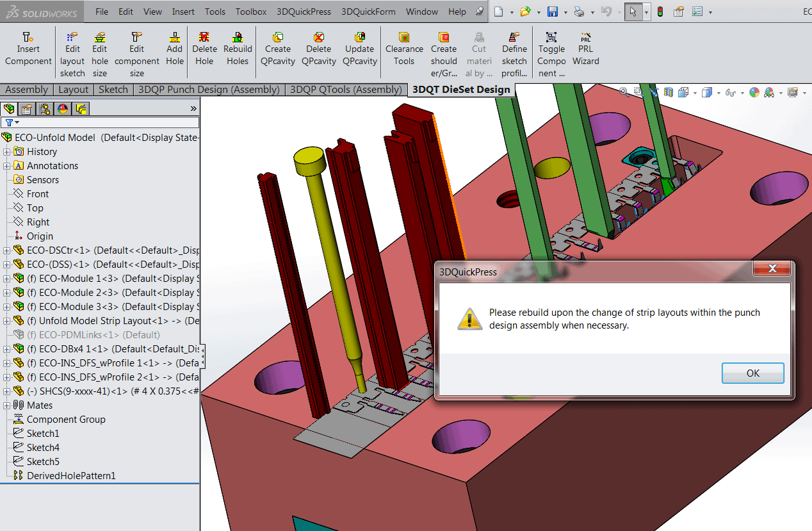This screenshot has height=531, width=812.
Task: Run the Rebuild Holes tool
Action: 238,49
